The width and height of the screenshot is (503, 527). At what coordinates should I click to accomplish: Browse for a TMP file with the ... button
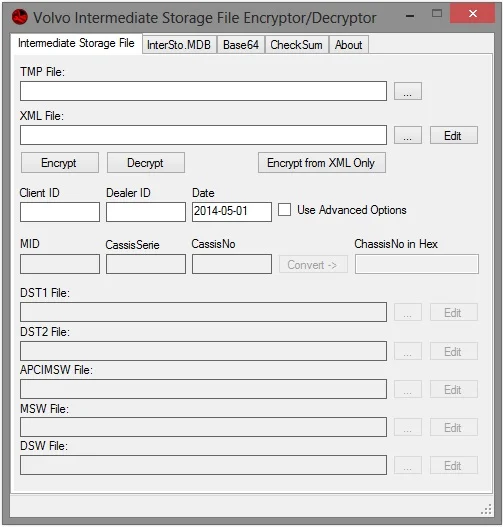click(408, 91)
